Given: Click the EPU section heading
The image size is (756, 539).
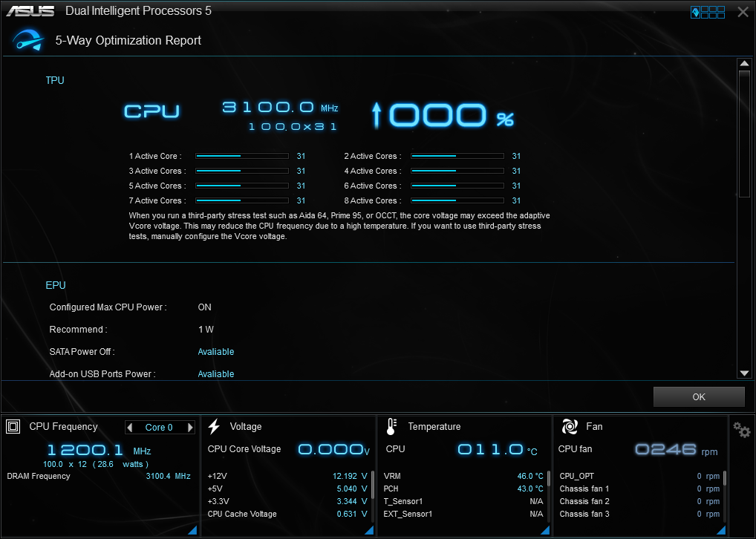Looking at the screenshot, I should coord(56,285).
